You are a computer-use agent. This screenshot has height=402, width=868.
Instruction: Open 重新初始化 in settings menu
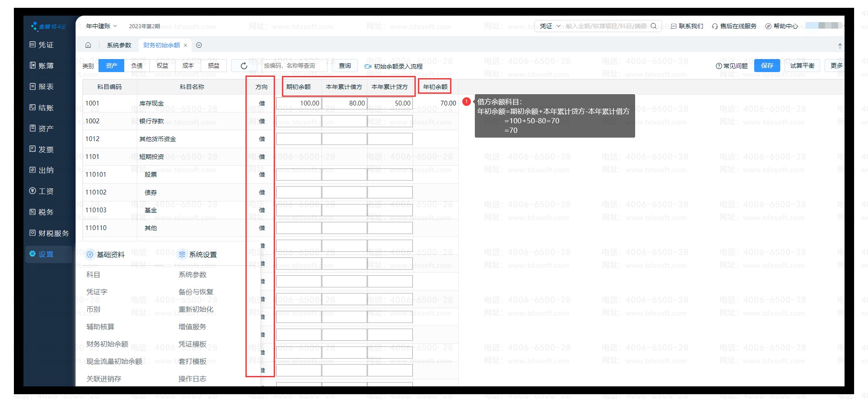(x=196, y=310)
